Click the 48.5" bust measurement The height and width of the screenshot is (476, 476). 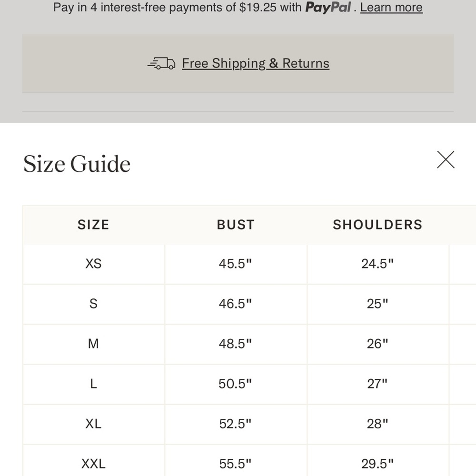point(236,344)
